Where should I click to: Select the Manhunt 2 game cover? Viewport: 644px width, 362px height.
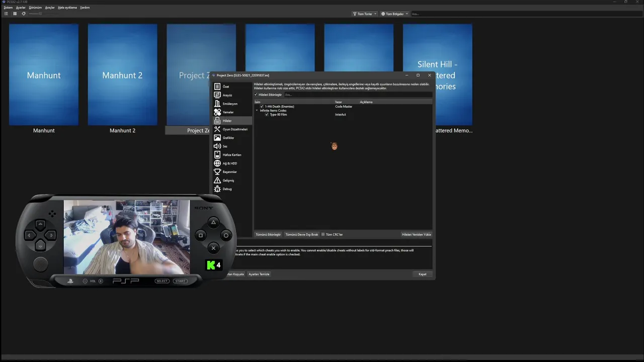coord(122,74)
